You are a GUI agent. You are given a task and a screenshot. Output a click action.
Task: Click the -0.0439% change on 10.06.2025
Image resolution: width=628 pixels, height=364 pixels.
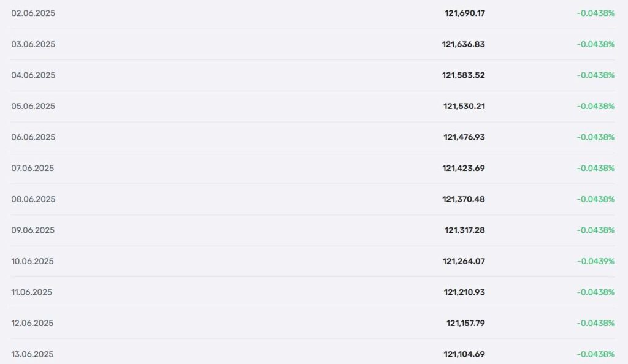(x=595, y=261)
